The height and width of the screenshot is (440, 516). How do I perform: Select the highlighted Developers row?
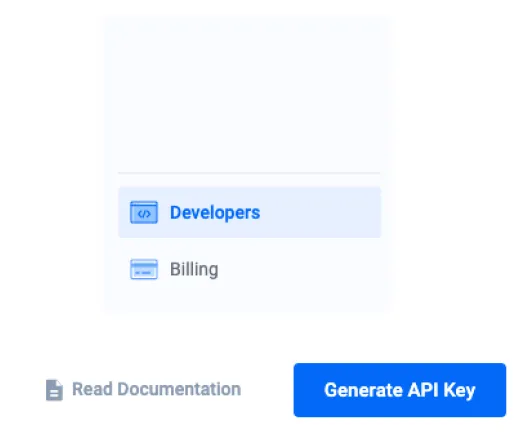point(249,212)
